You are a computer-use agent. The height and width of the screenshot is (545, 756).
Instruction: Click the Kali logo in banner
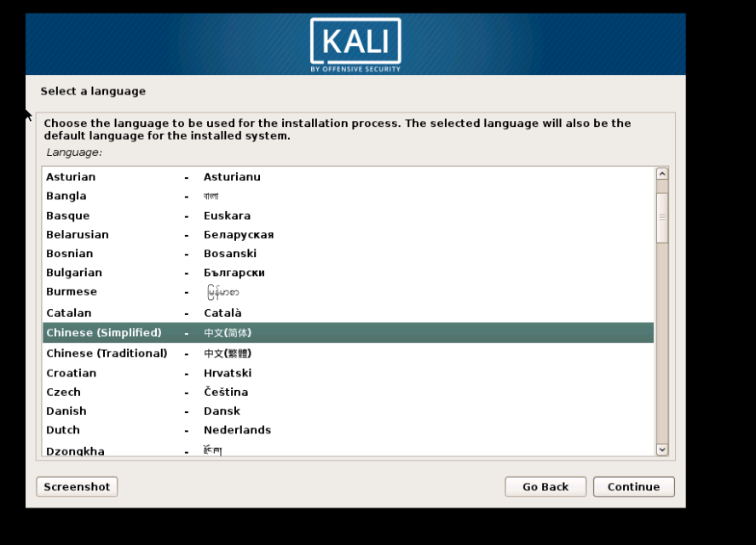[x=355, y=45]
